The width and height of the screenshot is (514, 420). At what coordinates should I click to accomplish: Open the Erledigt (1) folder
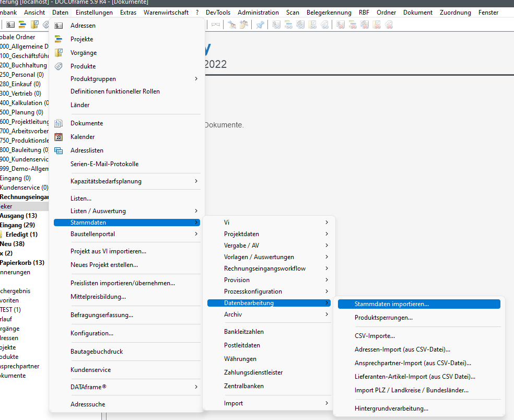pos(21,235)
